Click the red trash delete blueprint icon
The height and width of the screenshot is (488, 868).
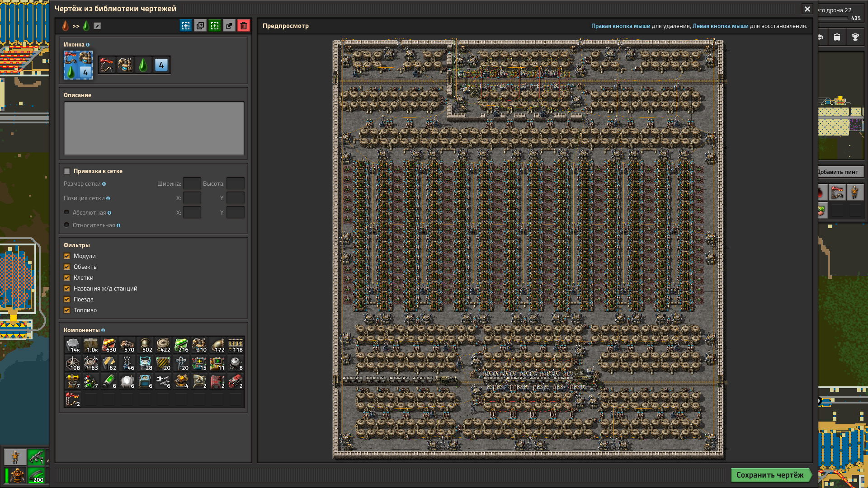[244, 26]
